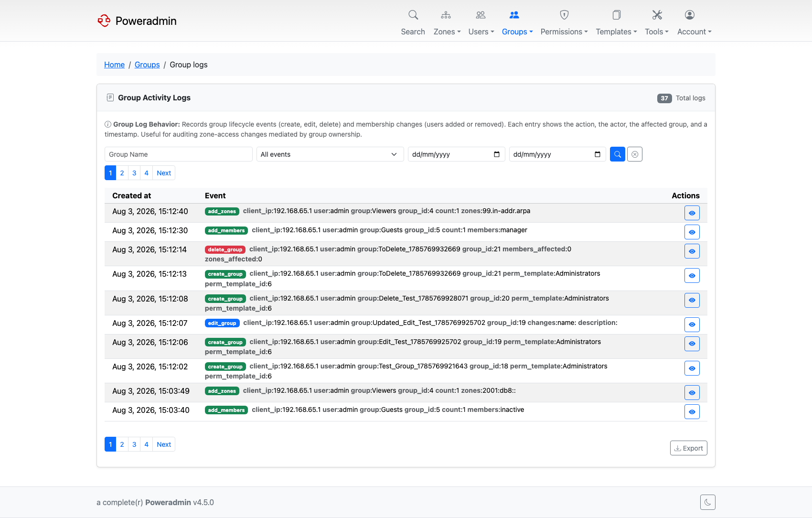
Task: Open the Search menu item
Action: click(x=413, y=32)
